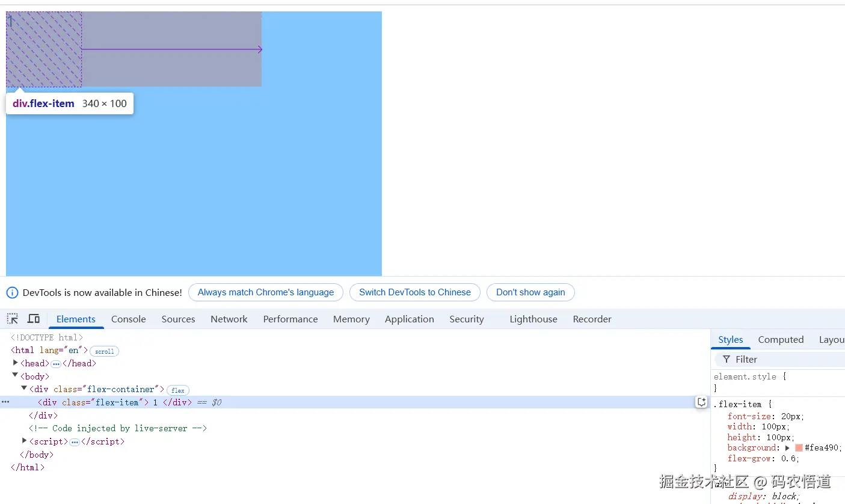Click Don't show again button
Screen dimensions: 845x504
click(530, 292)
